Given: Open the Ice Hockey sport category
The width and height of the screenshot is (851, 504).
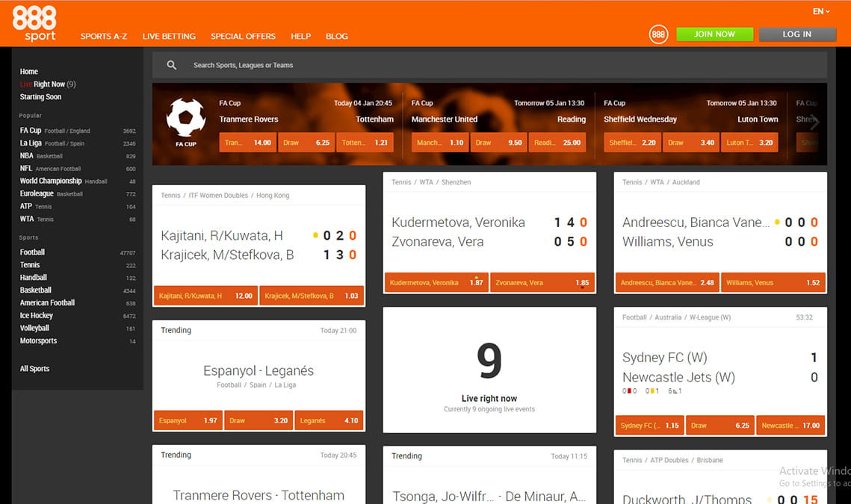Looking at the screenshot, I should [x=78, y=316].
